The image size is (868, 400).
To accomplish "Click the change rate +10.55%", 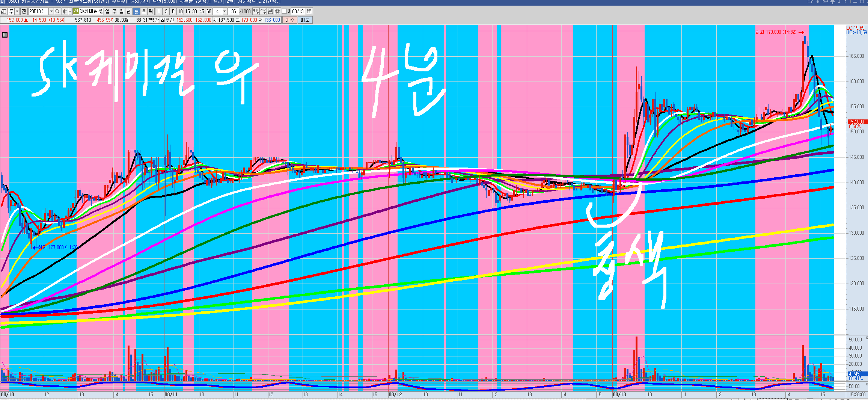I will tap(56, 20).
